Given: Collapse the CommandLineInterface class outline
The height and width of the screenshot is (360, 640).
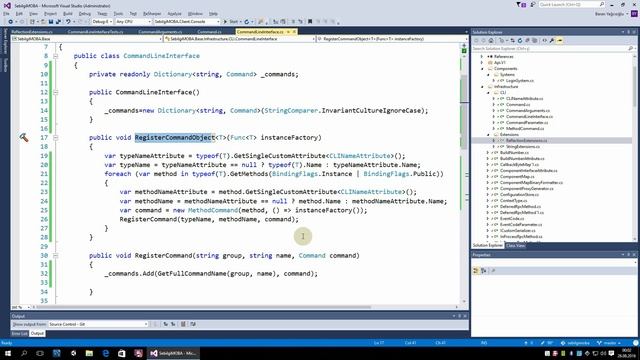Looking at the screenshot, I should tap(56, 56).
